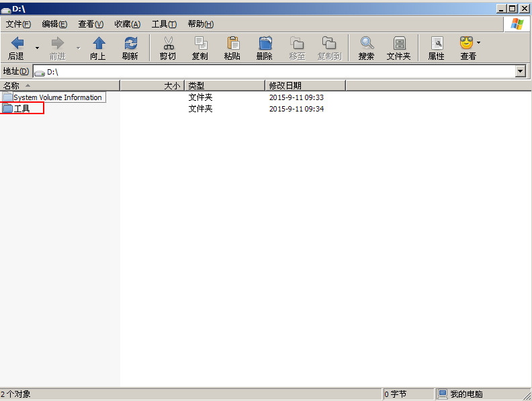Click the drive icon in address bar
Image resolution: width=532 pixels, height=401 pixels.
coord(40,73)
